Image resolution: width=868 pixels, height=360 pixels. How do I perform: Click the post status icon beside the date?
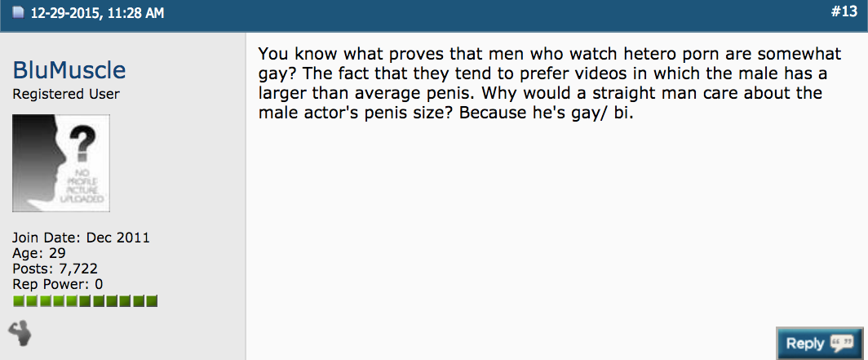pos(18,13)
